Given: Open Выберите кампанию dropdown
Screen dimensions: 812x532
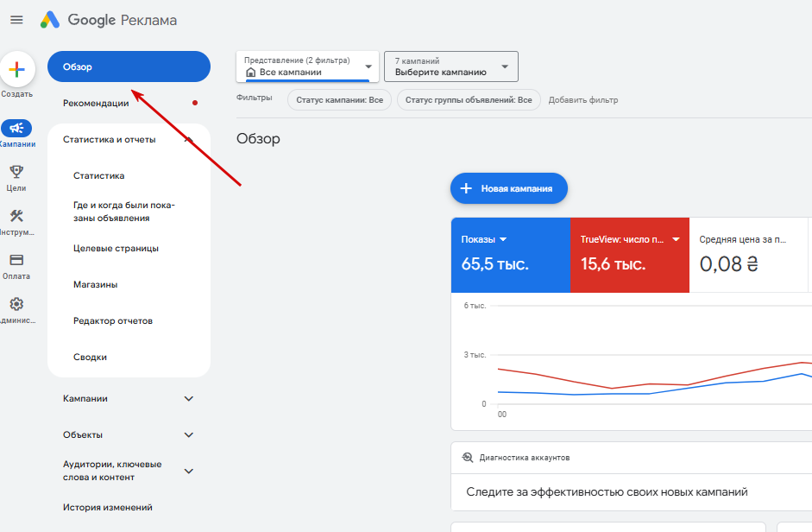Looking at the screenshot, I should click(451, 66).
